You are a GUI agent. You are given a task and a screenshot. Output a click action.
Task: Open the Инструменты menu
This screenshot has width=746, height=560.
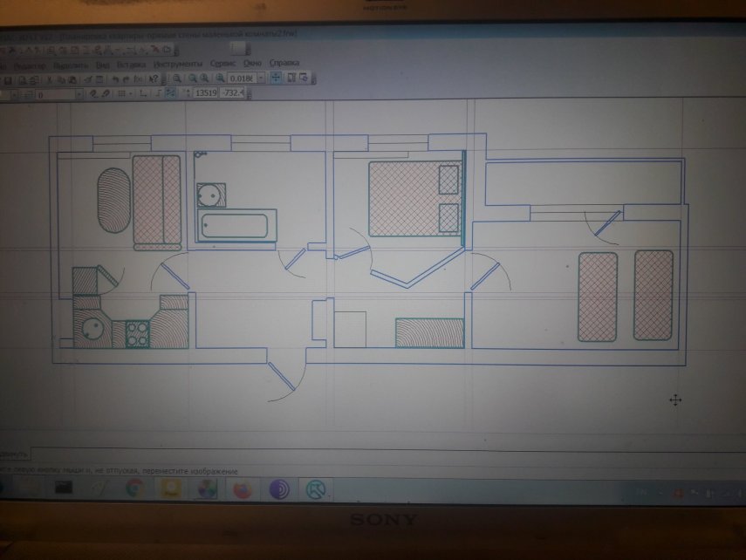click(x=178, y=64)
